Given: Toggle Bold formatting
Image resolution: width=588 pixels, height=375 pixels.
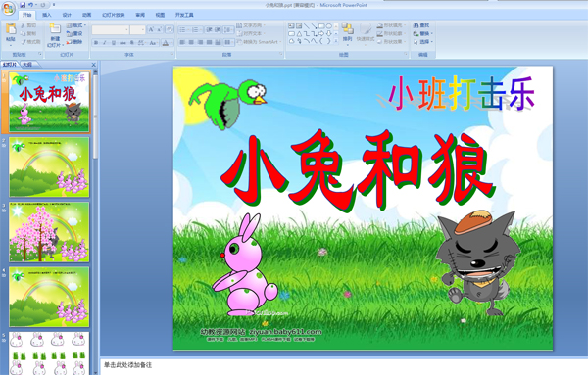Looking at the screenshot, I should pos(96,43).
